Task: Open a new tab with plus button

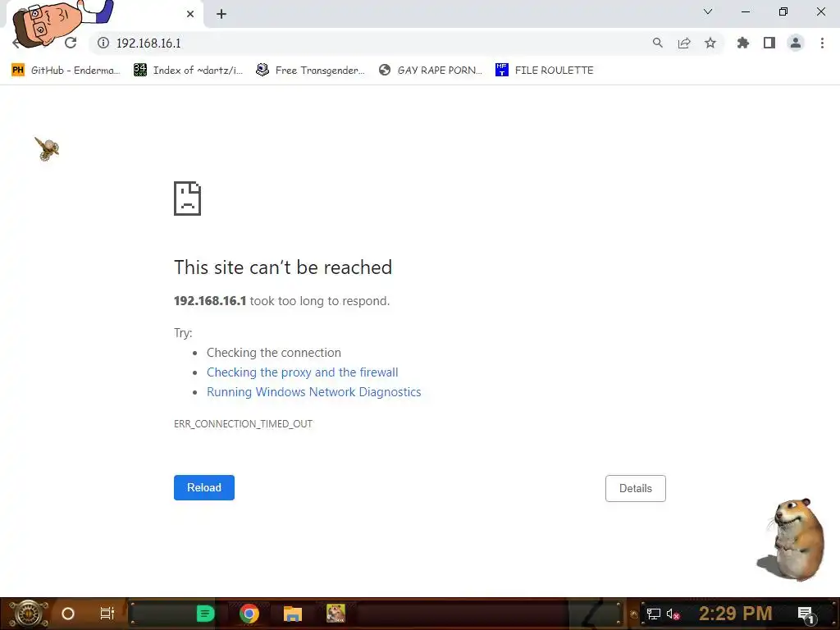Action: click(x=221, y=14)
